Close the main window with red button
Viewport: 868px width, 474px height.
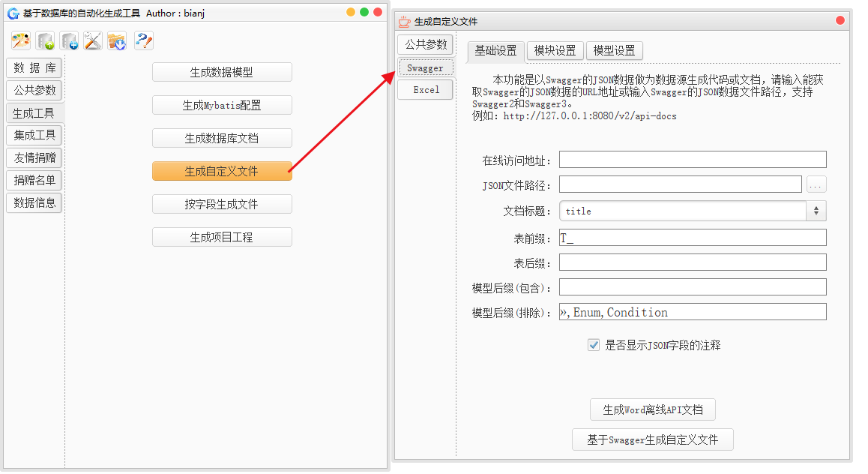click(x=378, y=12)
